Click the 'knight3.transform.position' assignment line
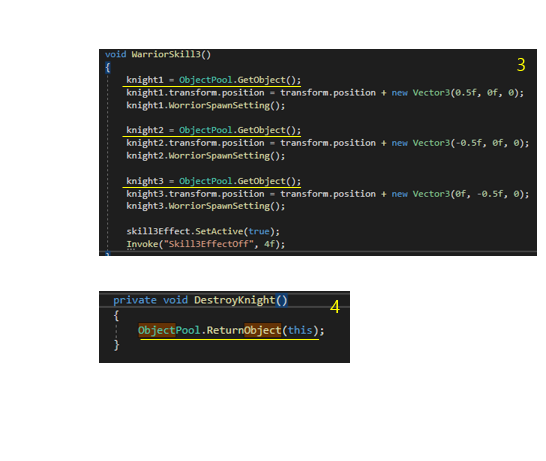 328,194
